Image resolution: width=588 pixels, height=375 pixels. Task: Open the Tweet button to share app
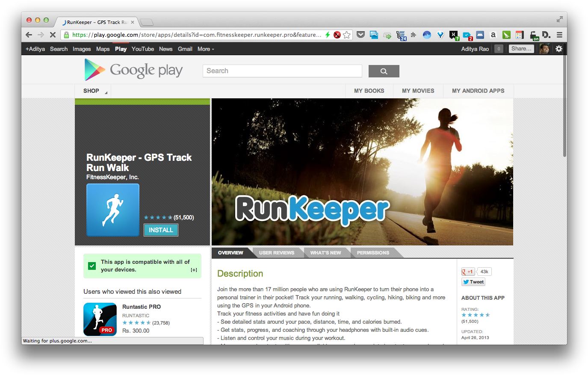473,281
